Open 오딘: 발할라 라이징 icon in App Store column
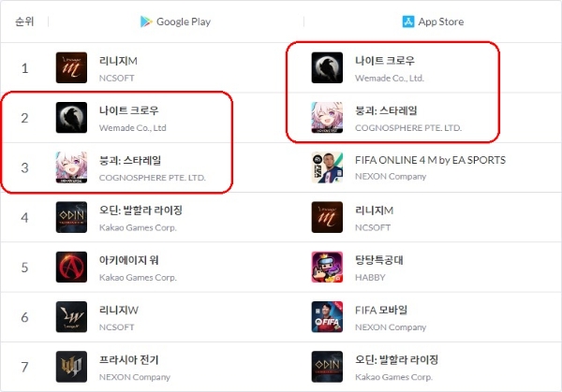The height and width of the screenshot is (392, 562). pos(327,367)
